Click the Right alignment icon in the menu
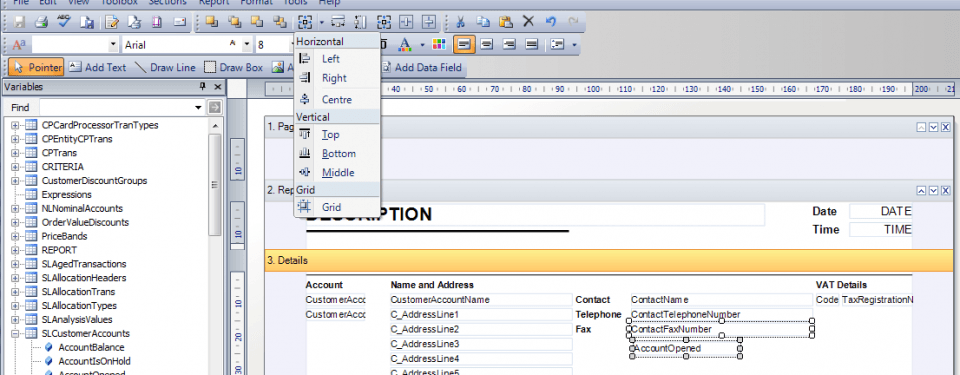Screen dimensions: 960x375 coord(304,78)
